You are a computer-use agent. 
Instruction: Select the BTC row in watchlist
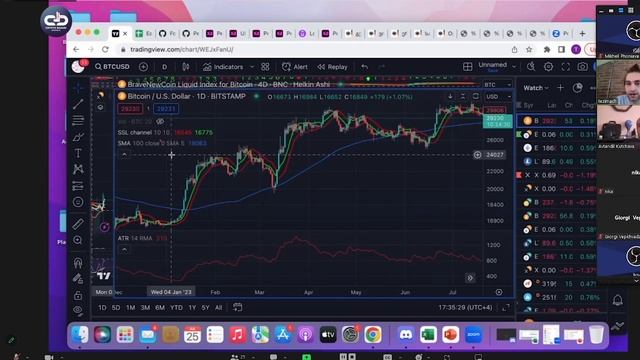pyautogui.click(x=557, y=121)
